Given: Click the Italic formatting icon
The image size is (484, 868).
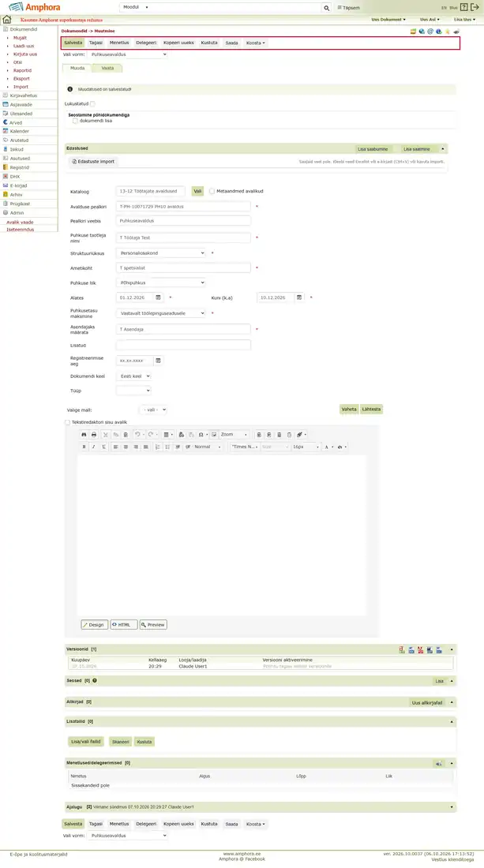Looking at the screenshot, I should [94, 447].
